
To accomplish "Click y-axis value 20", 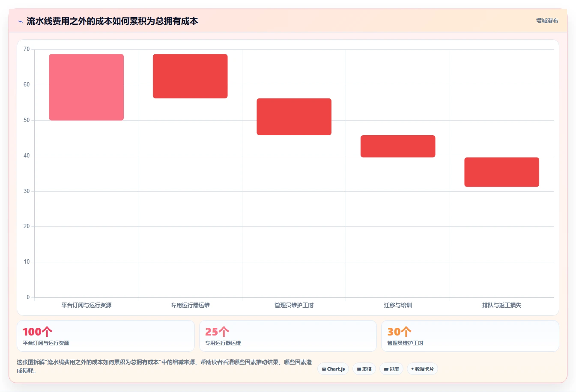I will coord(27,226).
